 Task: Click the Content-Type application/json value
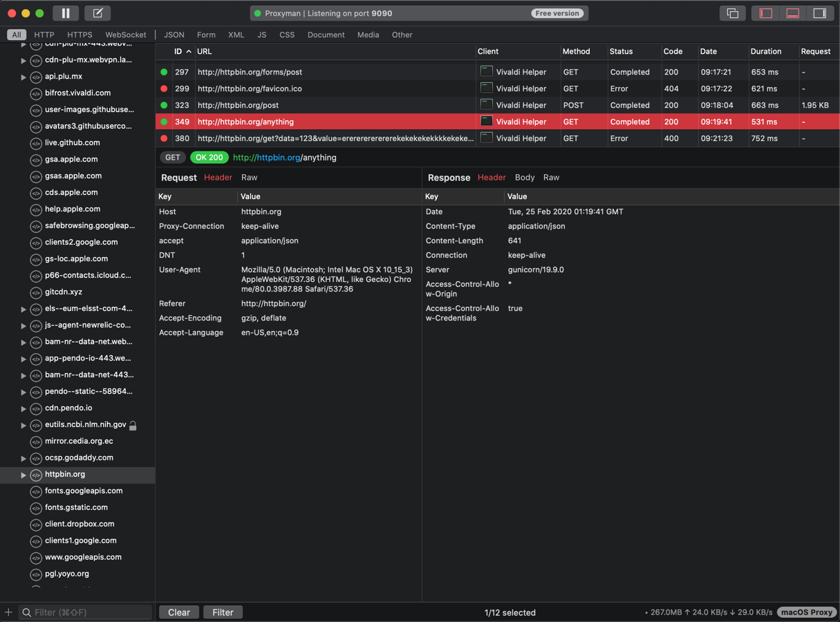click(536, 226)
